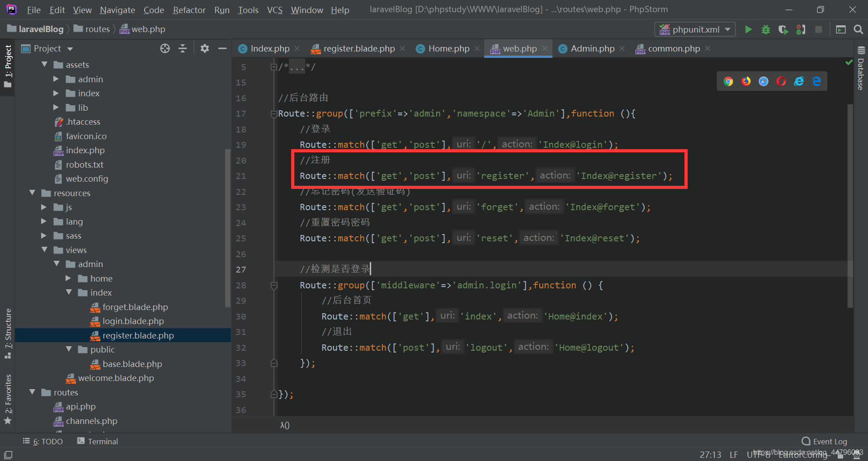This screenshot has width=868, height=461.
Task: Fold the middleware group at line 28
Action: [274, 286]
